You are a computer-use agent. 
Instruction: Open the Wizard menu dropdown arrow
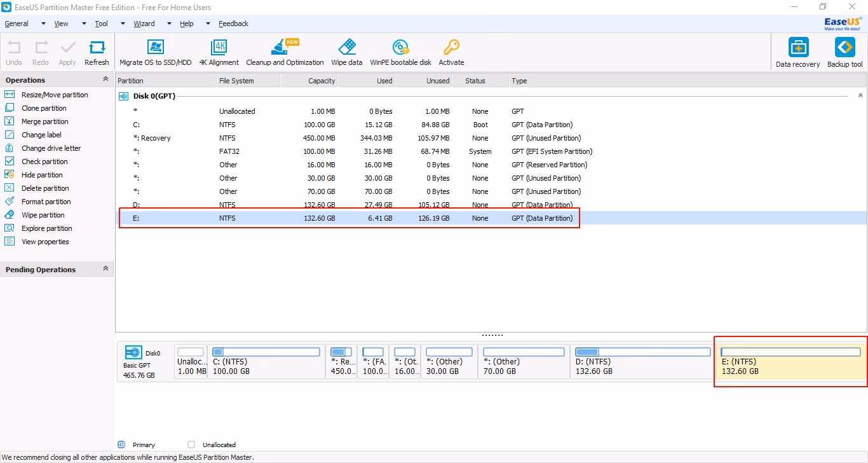coord(169,24)
